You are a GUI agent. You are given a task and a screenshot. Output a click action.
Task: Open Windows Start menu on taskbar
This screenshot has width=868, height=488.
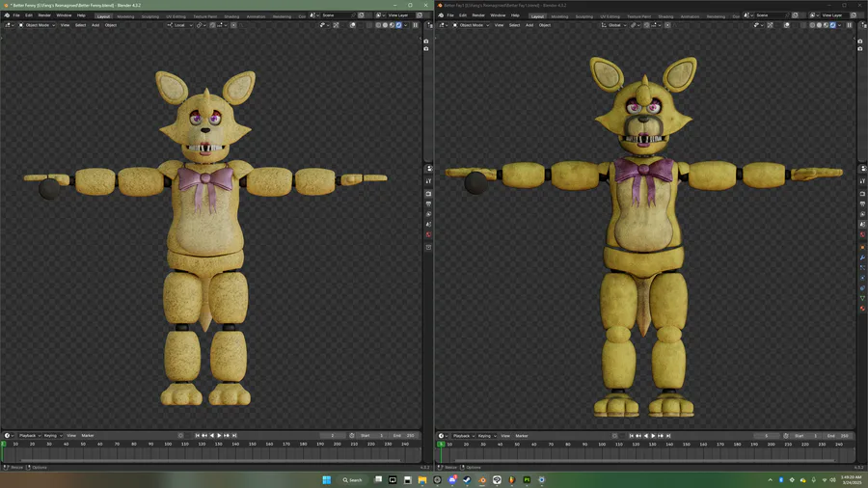click(327, 479)
